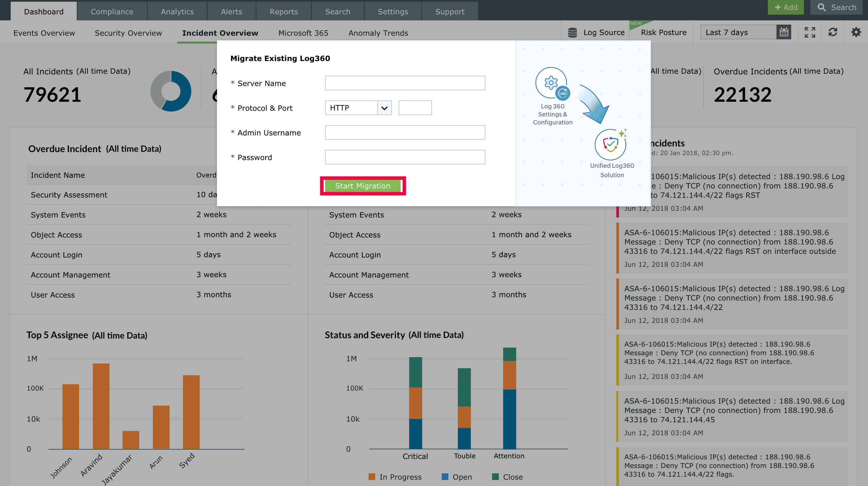Select Events Overview sub-tab
The image size is (868, 486).
(44, 33)
